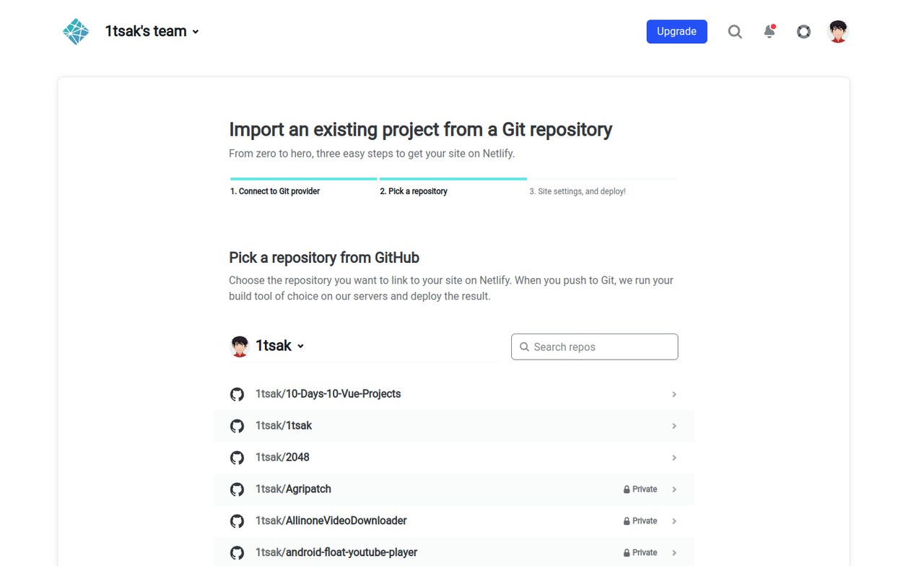Open the 1tsak GitHub account dropdown
The height and width of the screenshot is (566, 924).
(300, 347)
